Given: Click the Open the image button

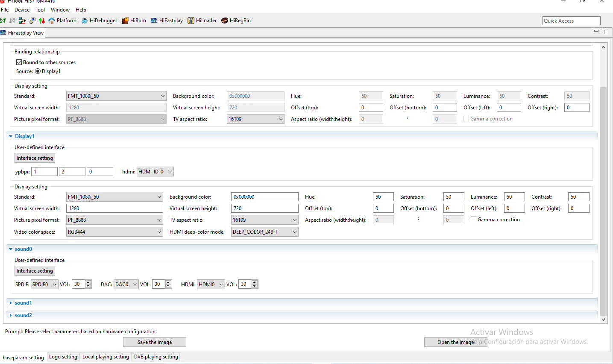Looking at the screenshot, I should pyautogui.click(x=455, y=342).
